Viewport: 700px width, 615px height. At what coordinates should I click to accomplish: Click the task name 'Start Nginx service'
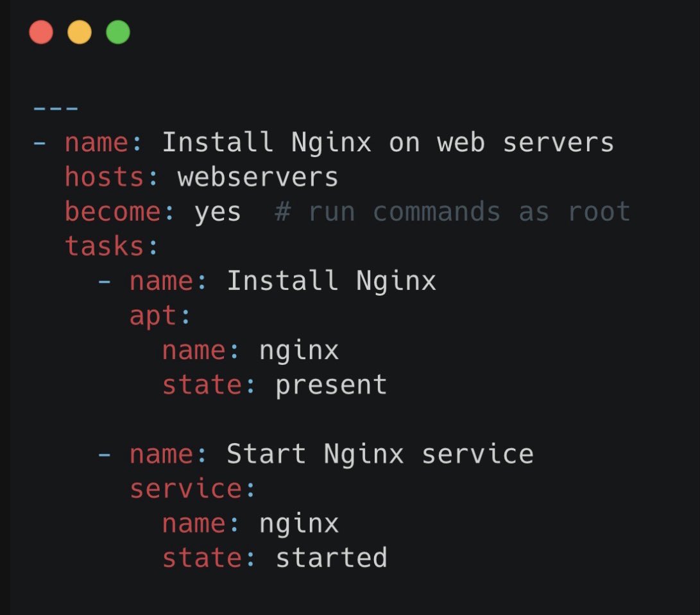pyautogui.click(x=380, y=454)
